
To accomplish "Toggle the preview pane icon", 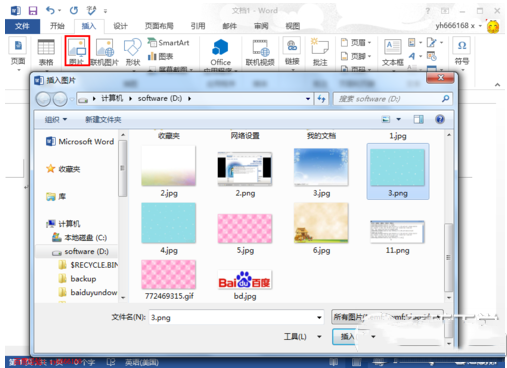I will point(419,119).
